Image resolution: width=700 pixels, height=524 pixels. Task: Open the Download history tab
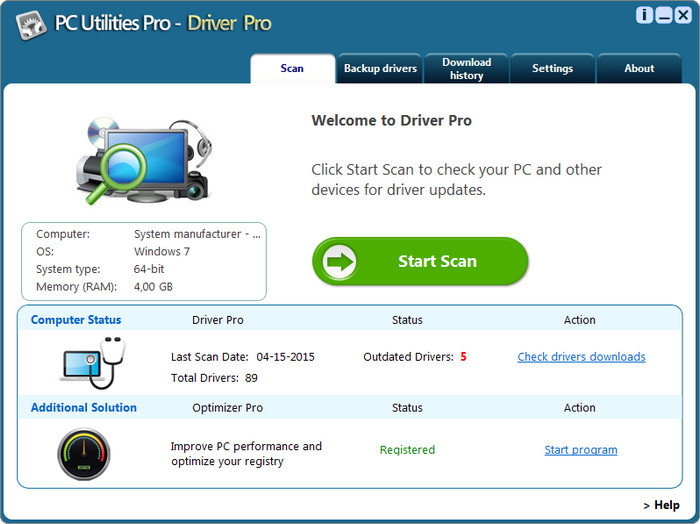pyautogui.click(x=467, y=68)
